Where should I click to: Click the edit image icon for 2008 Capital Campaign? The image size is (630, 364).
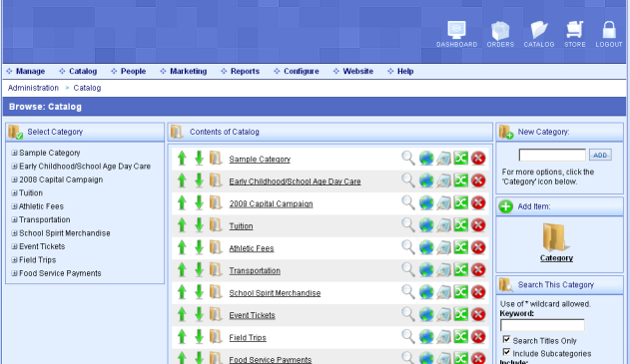443,203
